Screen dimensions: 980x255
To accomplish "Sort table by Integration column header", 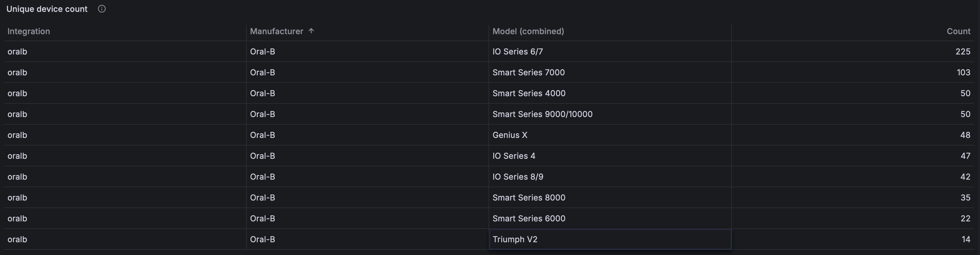I will pos(29,31).
